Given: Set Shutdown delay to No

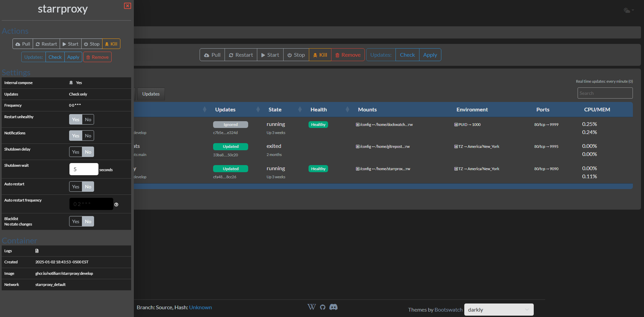Looking at the screenshot, I should click(x=88, y=152).
